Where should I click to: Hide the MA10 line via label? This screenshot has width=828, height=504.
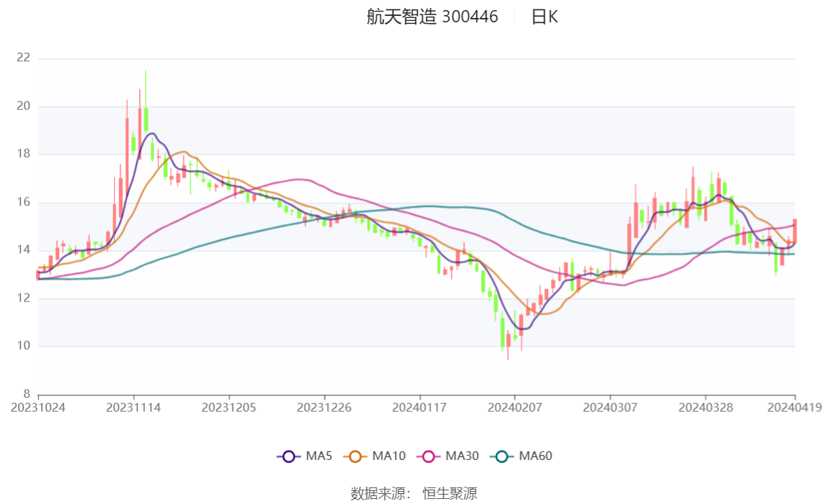click(389, 456)
